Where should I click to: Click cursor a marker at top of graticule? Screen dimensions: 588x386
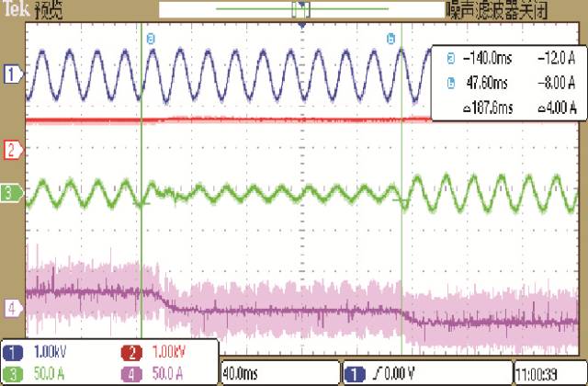click(x=152, y=38)
